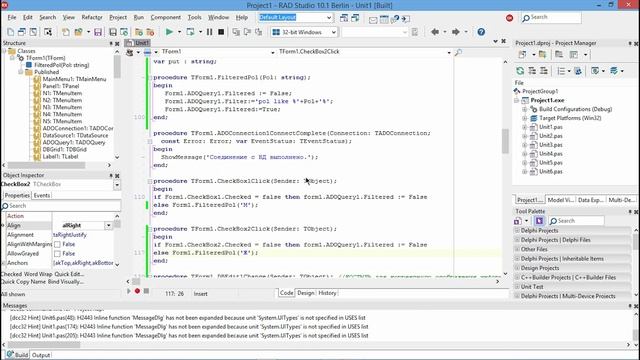Click the top-right IDE Insight search box
Screen dimensions: 640x360
click(551, 18)
